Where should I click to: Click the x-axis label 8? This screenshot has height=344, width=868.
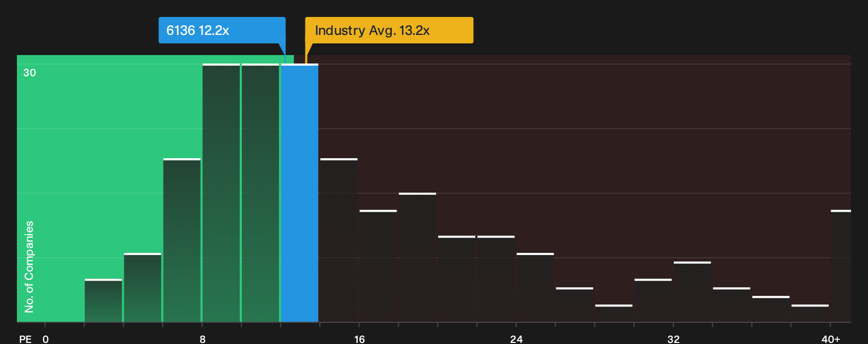point(202,339)
